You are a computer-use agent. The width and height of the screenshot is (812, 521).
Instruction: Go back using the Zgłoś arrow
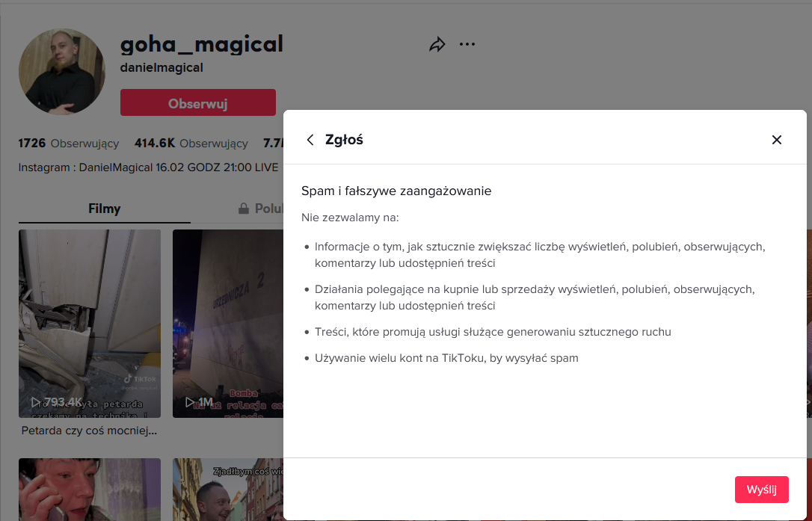(310, 140)
